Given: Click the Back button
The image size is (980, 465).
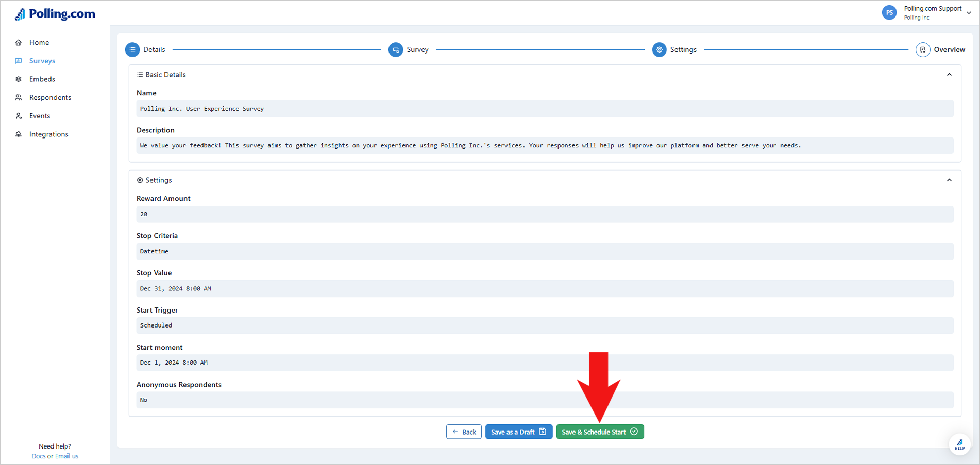Looking at the screenshot, I should pyautogui.click(x=464, y=432).
